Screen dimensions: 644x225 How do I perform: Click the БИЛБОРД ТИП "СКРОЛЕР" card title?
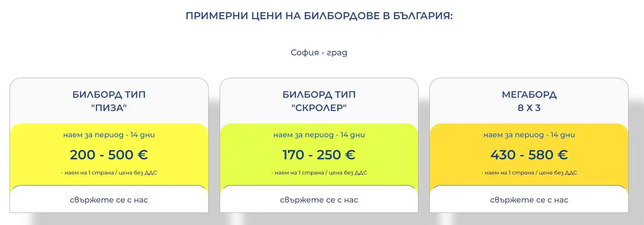point(319,101)
